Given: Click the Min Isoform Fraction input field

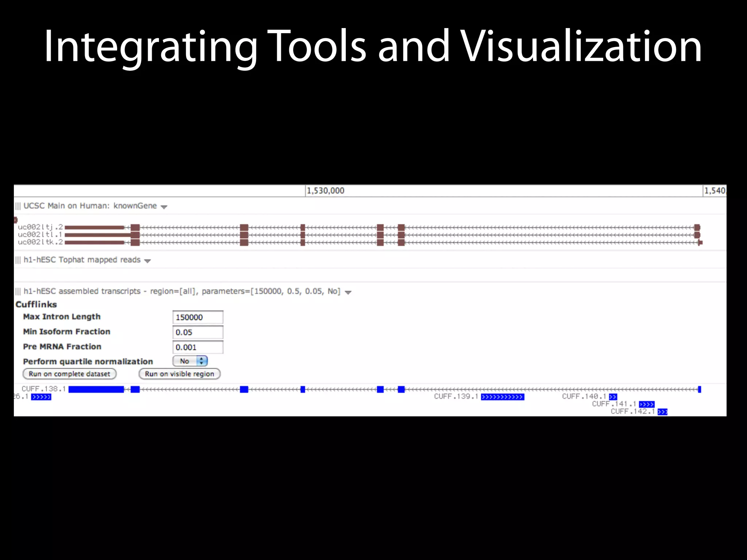Looking at the screenshot, I should click(198, 332).
